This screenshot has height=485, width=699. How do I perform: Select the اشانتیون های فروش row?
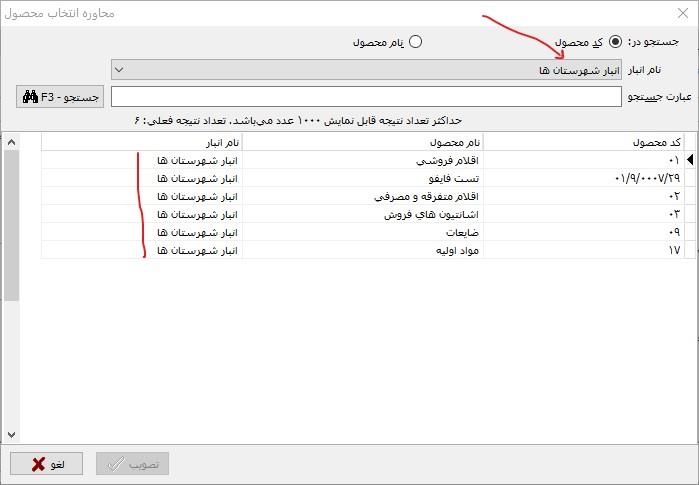click(x=362, y=214)
